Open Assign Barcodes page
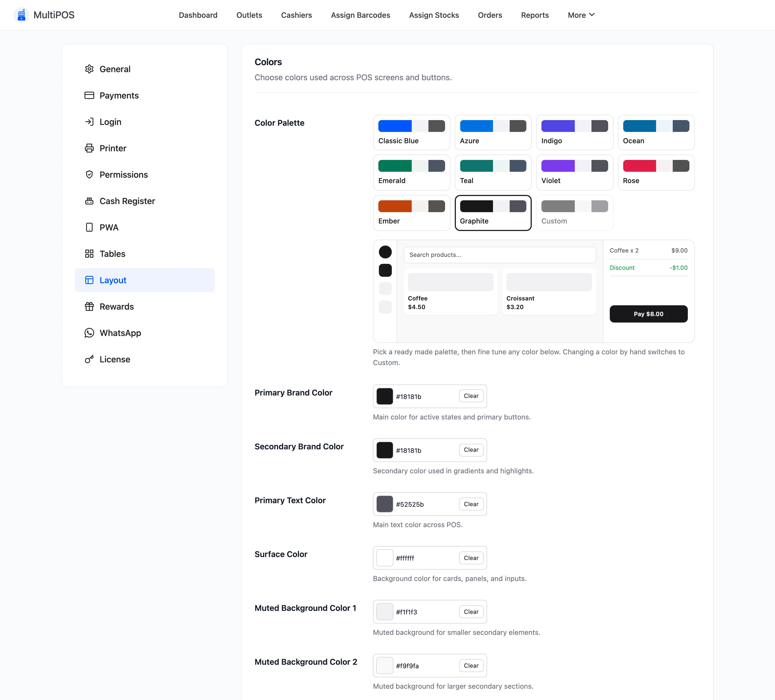Image resolution: width=775 pixels, height=700 pixels. point(360,15)
